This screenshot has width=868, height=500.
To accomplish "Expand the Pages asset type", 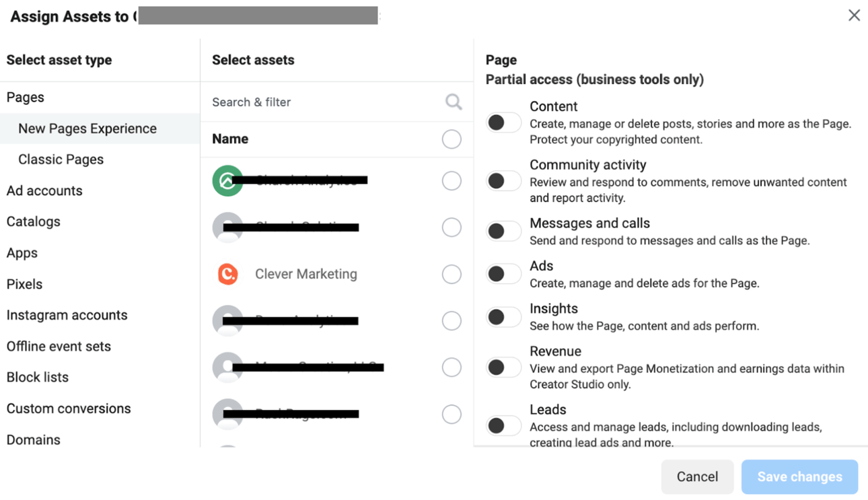I will click(x=26, y=98).
